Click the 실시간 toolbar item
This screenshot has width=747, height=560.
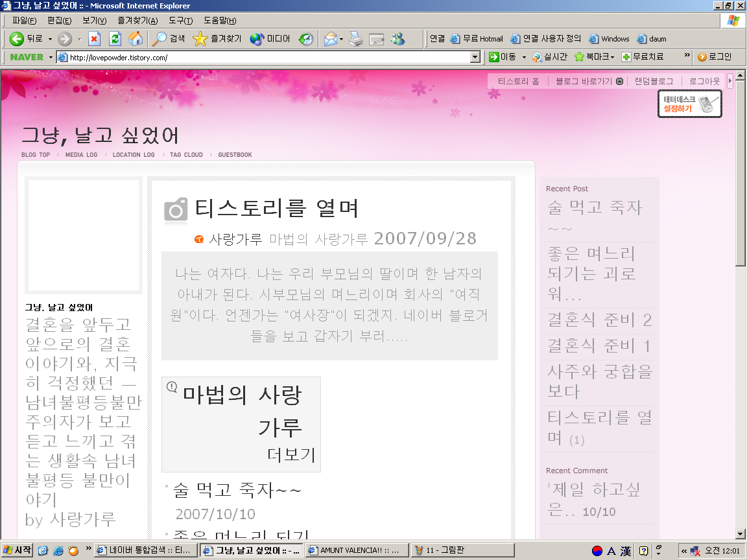click(550, 57)
